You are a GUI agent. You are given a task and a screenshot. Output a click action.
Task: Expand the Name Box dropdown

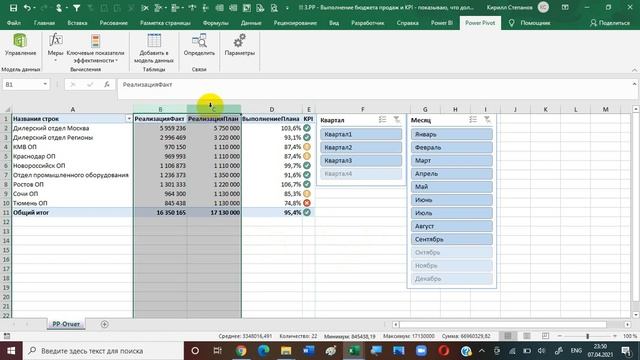[x=45, y=84]
